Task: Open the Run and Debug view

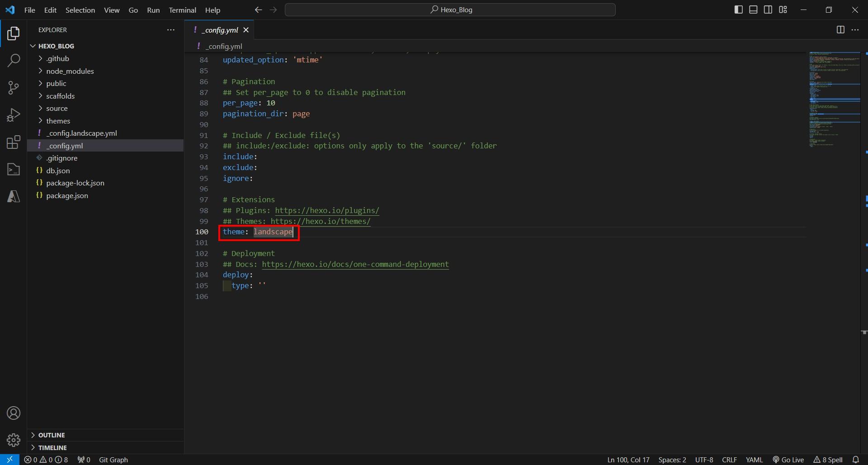Action: pyautogui.click(x=14, y=115)
